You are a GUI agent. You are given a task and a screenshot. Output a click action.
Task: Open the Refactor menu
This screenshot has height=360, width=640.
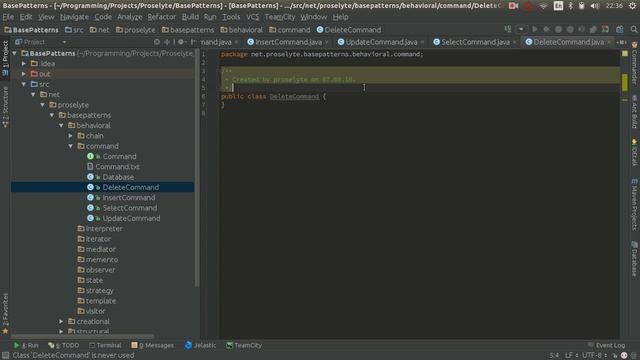(162, 17)
